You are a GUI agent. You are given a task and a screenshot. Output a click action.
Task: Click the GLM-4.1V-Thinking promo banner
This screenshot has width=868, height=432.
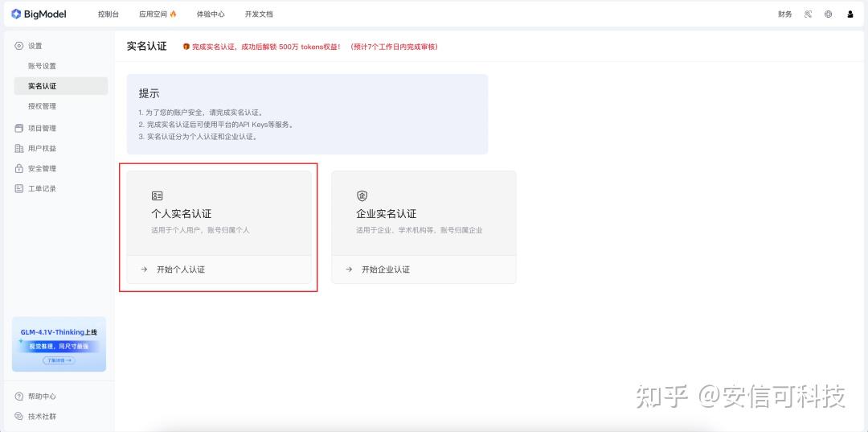59,344
